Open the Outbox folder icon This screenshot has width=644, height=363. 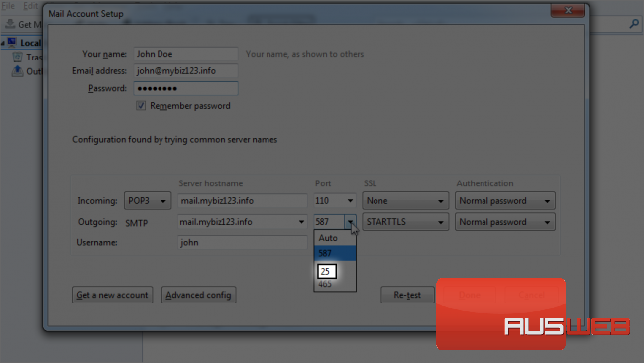click(x=17, y=71)
